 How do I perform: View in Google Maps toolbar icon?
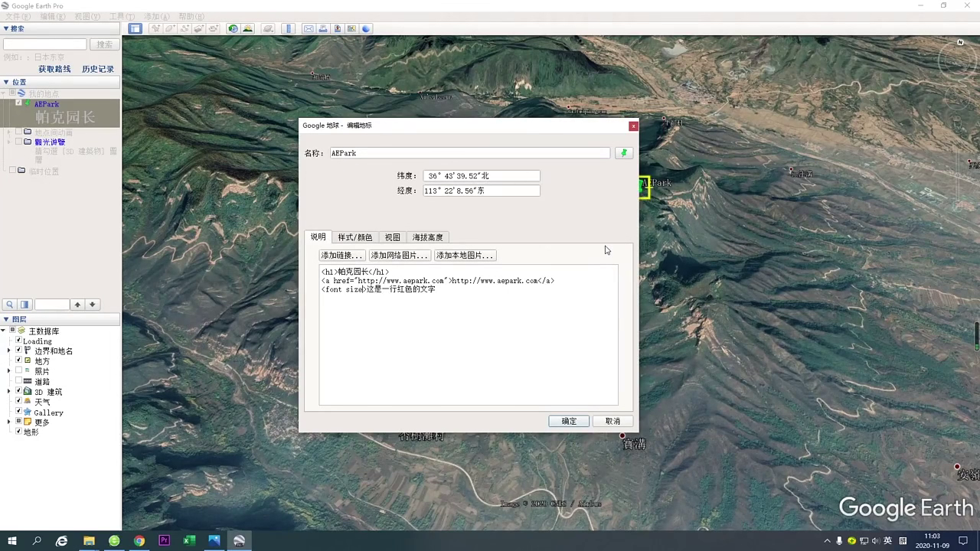click(x=351, y=28)
